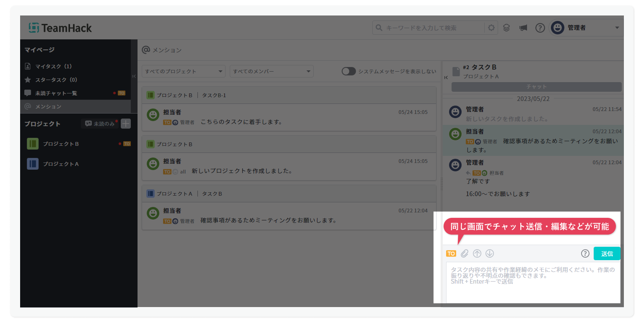This screenshot has width=644, height=323.
Task: Click the paperclip attachment icon
Action: pos(465,253)
